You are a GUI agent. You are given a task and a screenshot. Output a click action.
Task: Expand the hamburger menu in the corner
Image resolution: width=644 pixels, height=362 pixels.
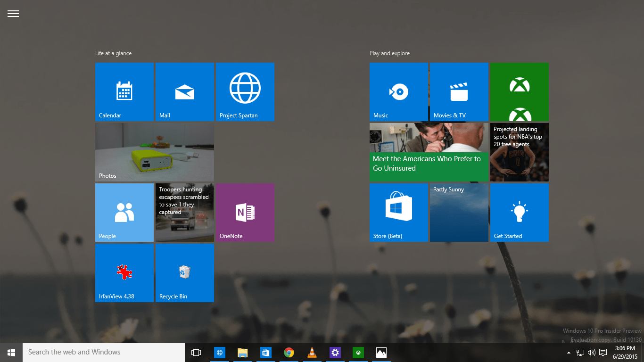coord(13,14)
